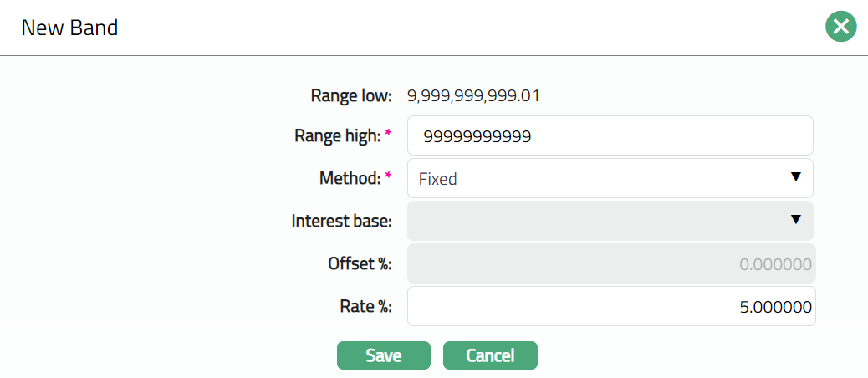Viewport: 868px width, 378px height.
Task: Select the Offset % field
Action: (610, 264)
